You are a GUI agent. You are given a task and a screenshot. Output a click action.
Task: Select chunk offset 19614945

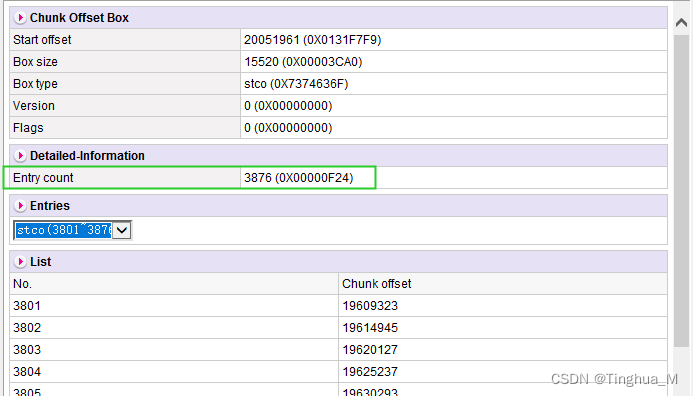370,328
